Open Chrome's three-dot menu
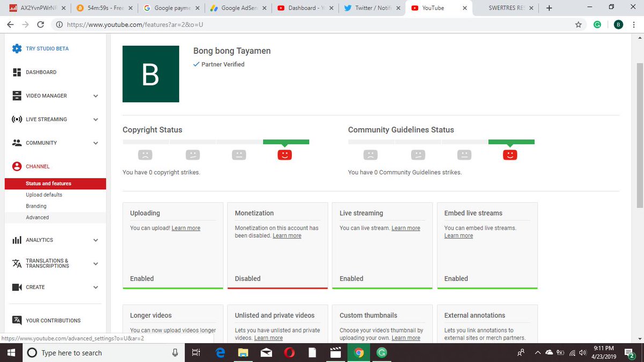644x362 pixels. (x=634, y=25)
